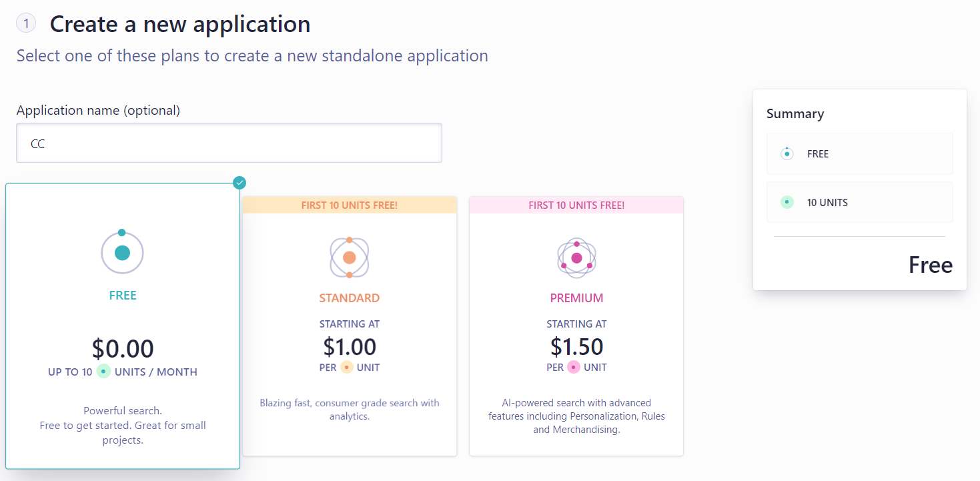Viewport: 980px width, 481px height.
Task: Click the orange unit icon under $1.00
Action: 346,367
